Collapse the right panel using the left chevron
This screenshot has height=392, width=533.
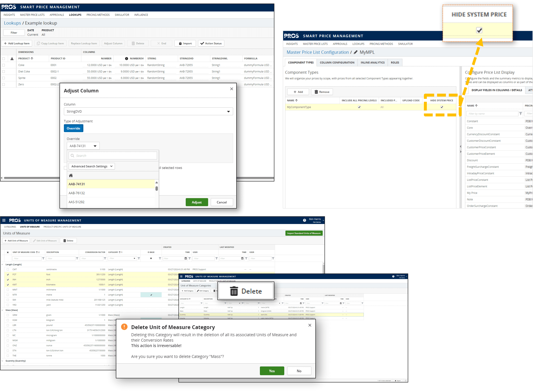click(x=461, y=147)
